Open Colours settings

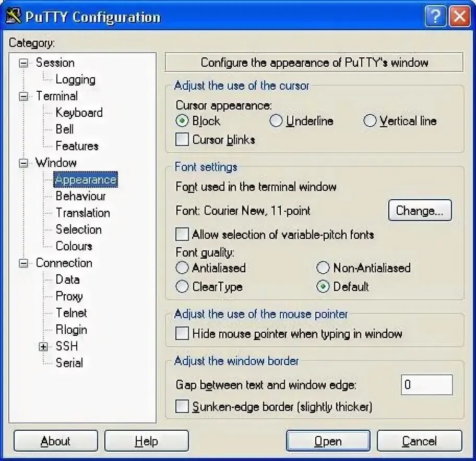[x=74, y=246]
